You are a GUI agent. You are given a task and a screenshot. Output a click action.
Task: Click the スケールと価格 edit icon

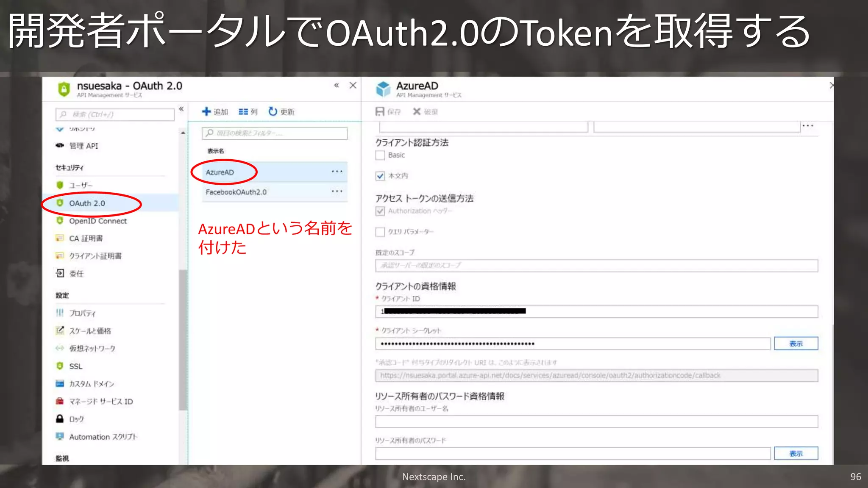click(x=60, y=330)
